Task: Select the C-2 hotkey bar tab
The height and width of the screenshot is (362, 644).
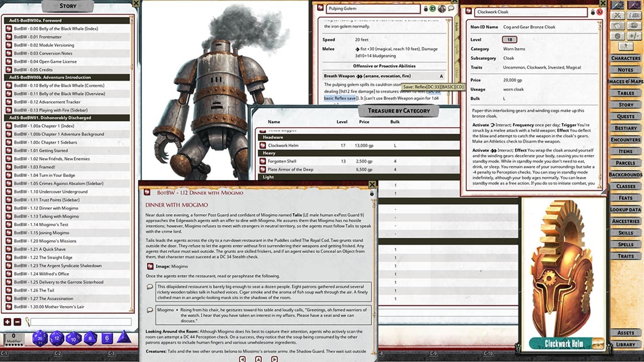Action: point(58,353)
